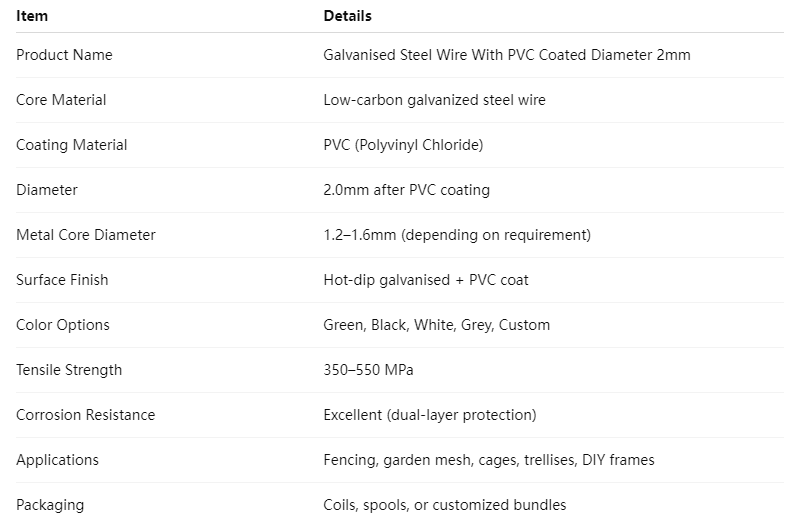Viewport: 812px width, 526px height.
Task: Select the "Core Material" label cell
Action: pos(61,100)
